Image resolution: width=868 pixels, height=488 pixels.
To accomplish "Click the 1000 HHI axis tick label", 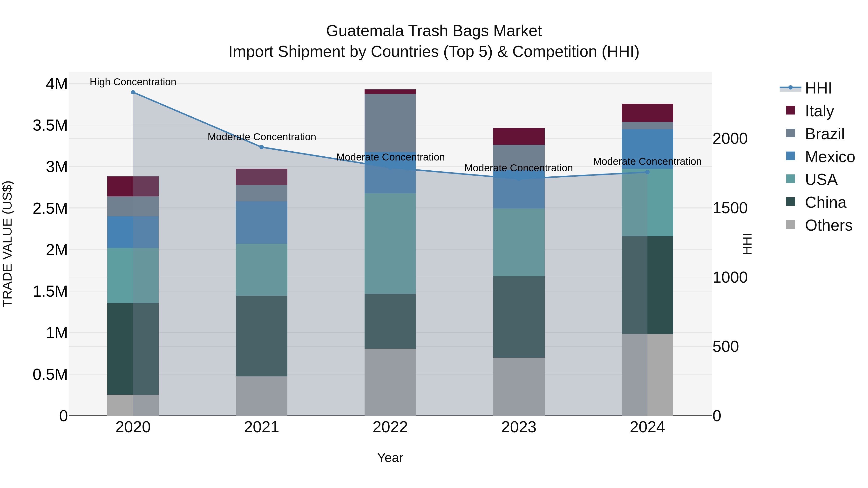I will 730,277.
